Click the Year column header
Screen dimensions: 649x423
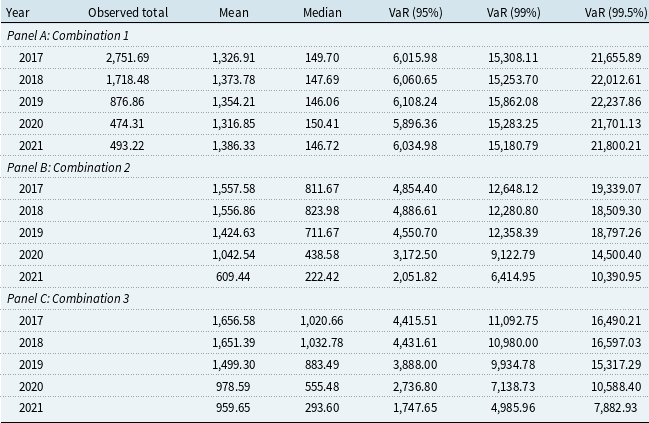point(16,12)
